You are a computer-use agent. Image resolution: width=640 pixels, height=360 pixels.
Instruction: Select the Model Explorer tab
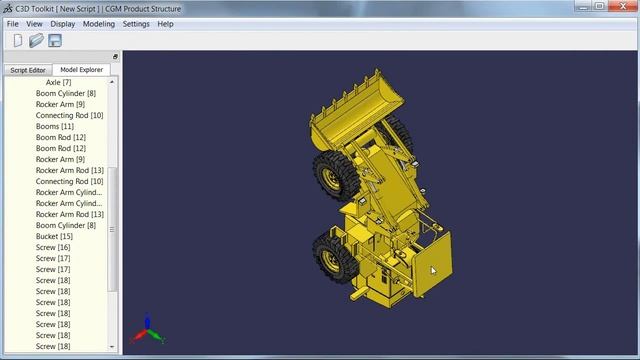coord(82,70)
